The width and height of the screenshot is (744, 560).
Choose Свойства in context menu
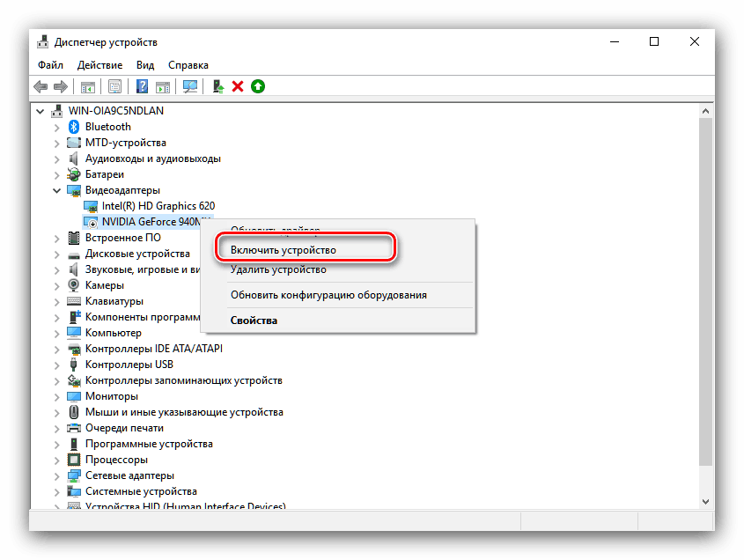click(254, 321)
